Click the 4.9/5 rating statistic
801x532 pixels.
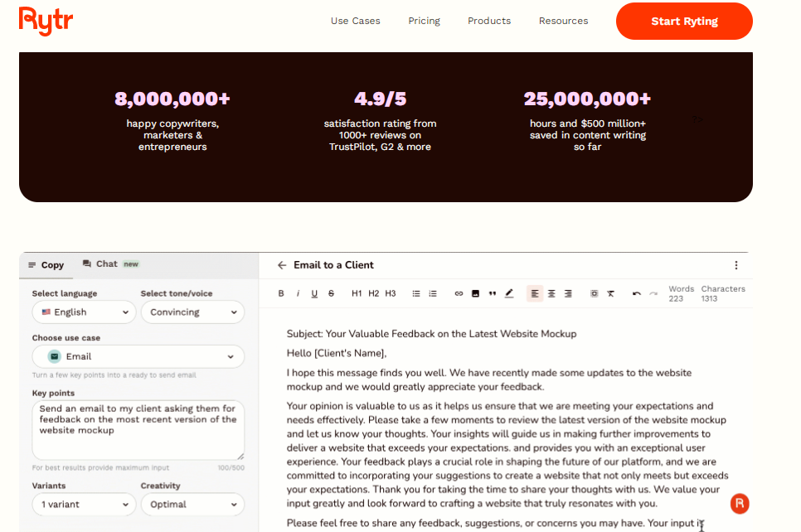(380, 99)
